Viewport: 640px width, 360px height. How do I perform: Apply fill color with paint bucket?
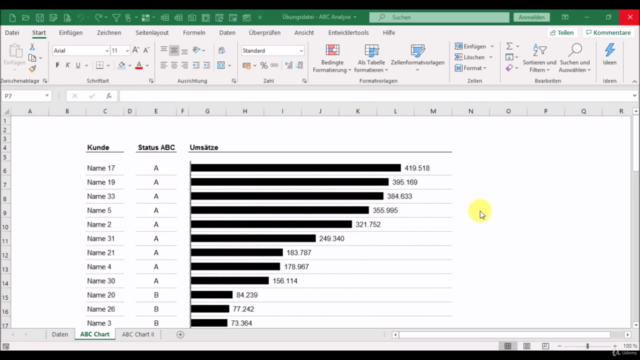(122, 65)
